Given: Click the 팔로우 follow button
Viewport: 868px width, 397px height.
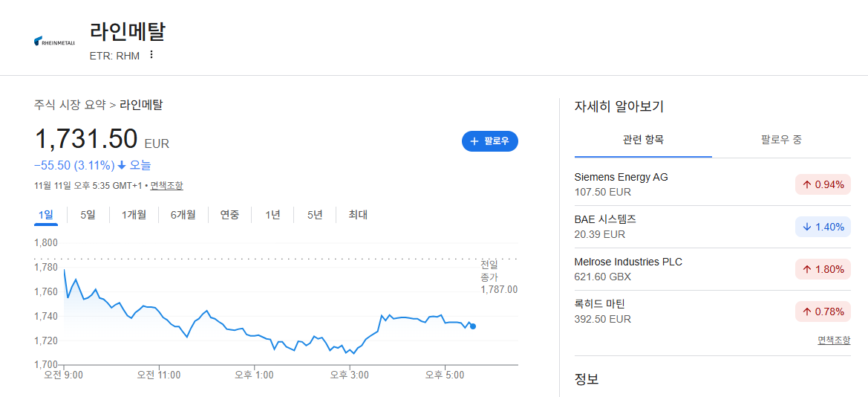Looking at the screenshot, I should coord(490,141).
